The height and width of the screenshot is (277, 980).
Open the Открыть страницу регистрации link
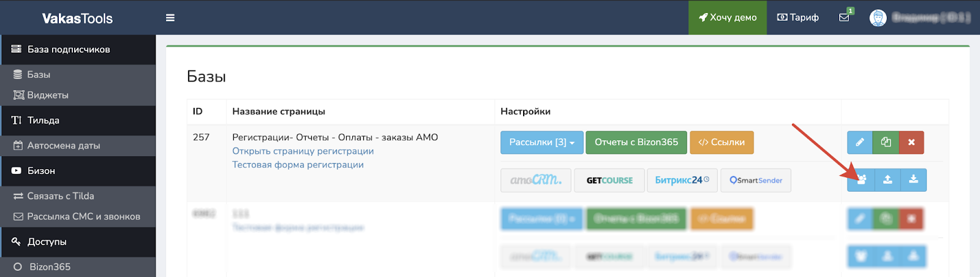(x=303, y=151)
